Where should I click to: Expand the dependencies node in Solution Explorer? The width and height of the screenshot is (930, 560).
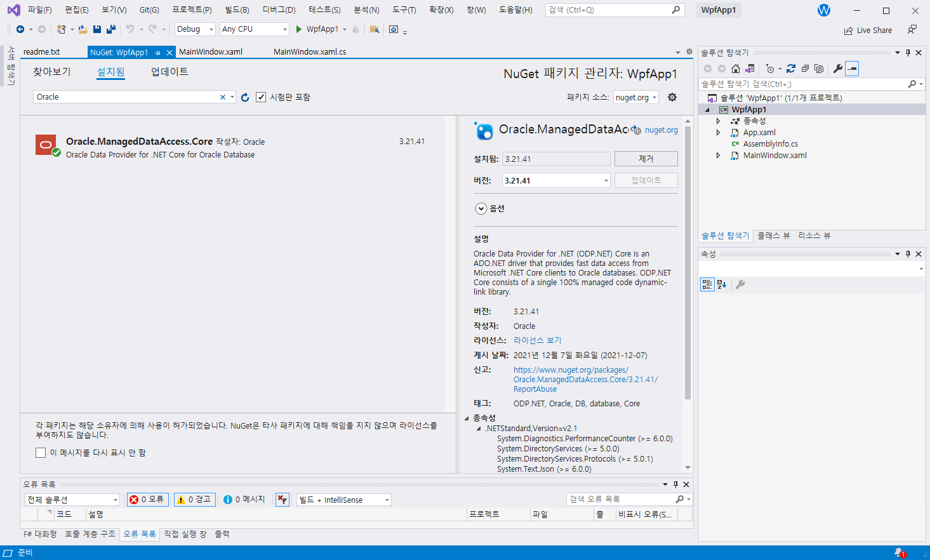tap(719, 121)
